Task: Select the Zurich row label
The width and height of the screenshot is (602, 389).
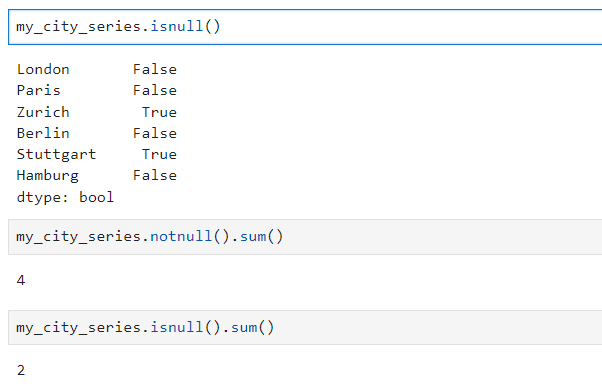Action: pos(43,112)
